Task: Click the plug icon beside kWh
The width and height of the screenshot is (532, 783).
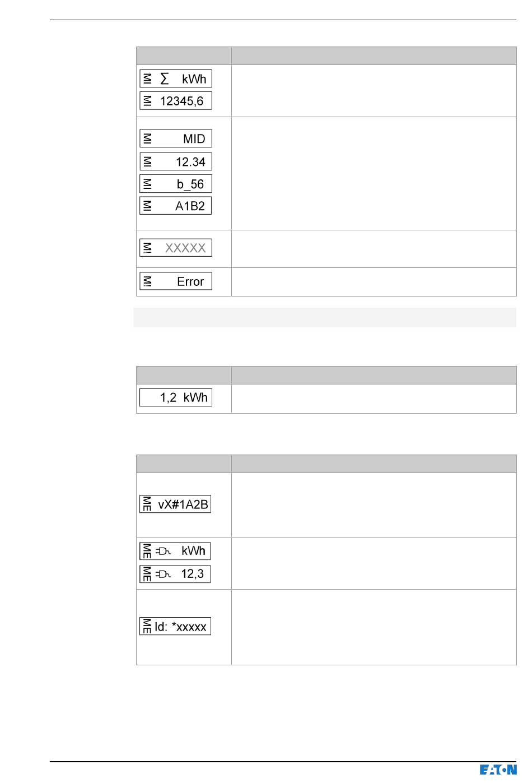Action: click(x=163, y=552)
